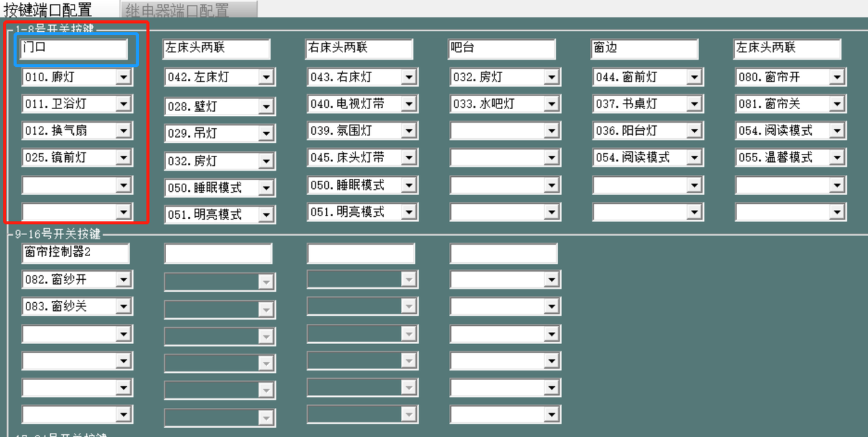Image resolution: width=868 pixels, height=437 pixels.
Task: Open the 043.右床灯 dropdown
Action: pyautogui.click(x=408, y=77)
